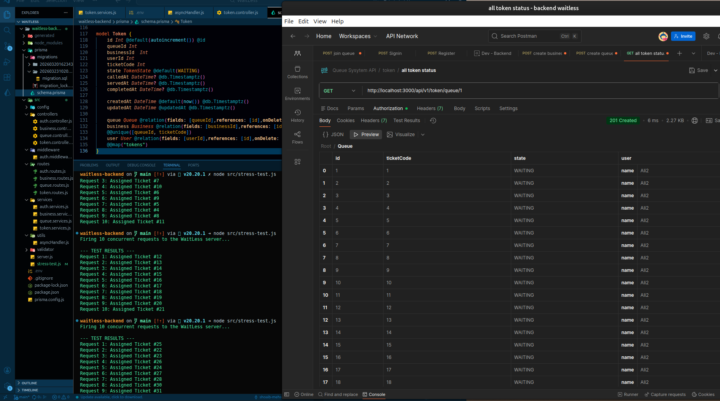Select Preview response view
Image resolution: width=720 pixels, height=401 pixels.
[x=366, y=135]
